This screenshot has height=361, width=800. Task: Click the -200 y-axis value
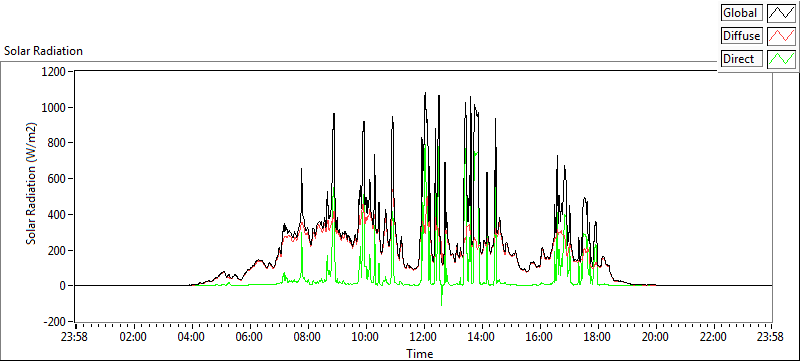pos(56,322)
